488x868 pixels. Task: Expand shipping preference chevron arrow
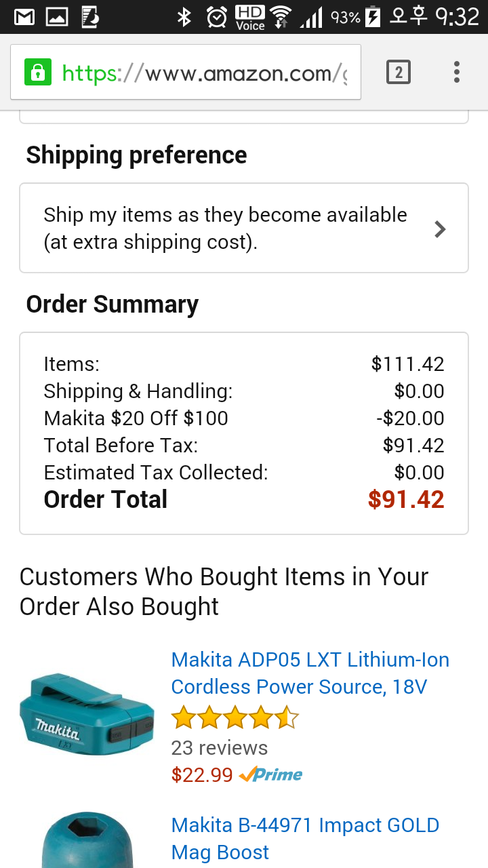(x=440, y=229)
